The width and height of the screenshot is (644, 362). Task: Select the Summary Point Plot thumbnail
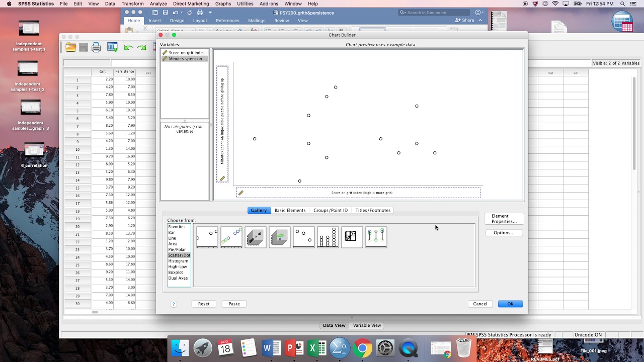click(304, 237)
